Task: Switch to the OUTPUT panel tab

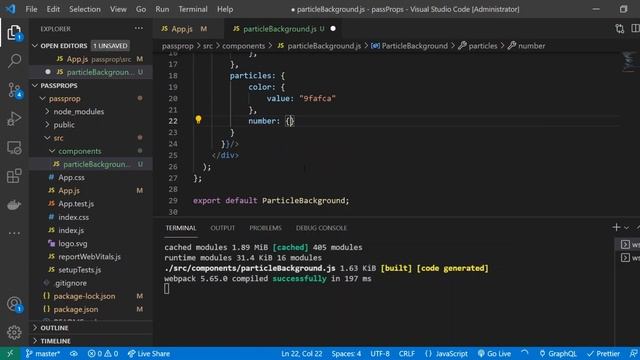Action: 222,228
